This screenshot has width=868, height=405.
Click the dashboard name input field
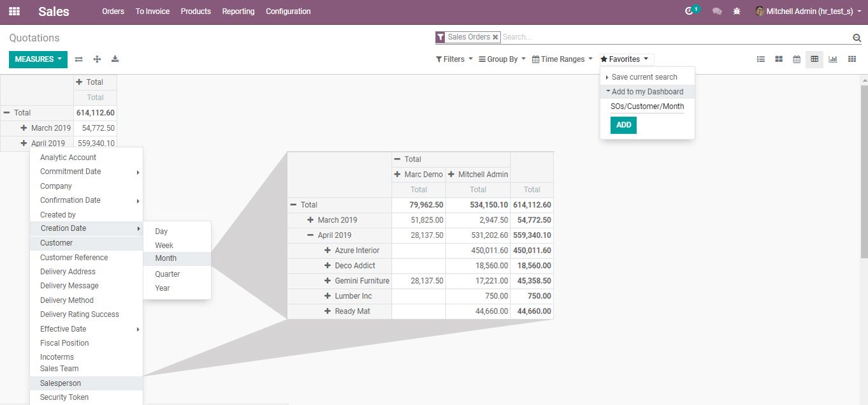[647, 107]
